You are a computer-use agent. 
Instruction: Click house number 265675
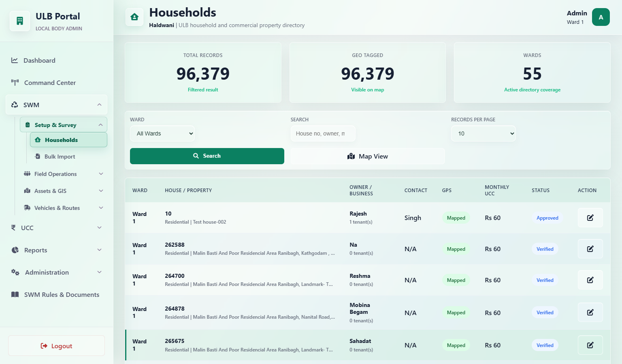(175, 341)
